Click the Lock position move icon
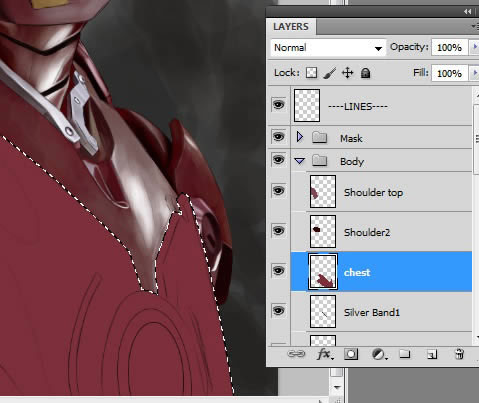Screen dimensions: 479x403 (x=347, y=73)
